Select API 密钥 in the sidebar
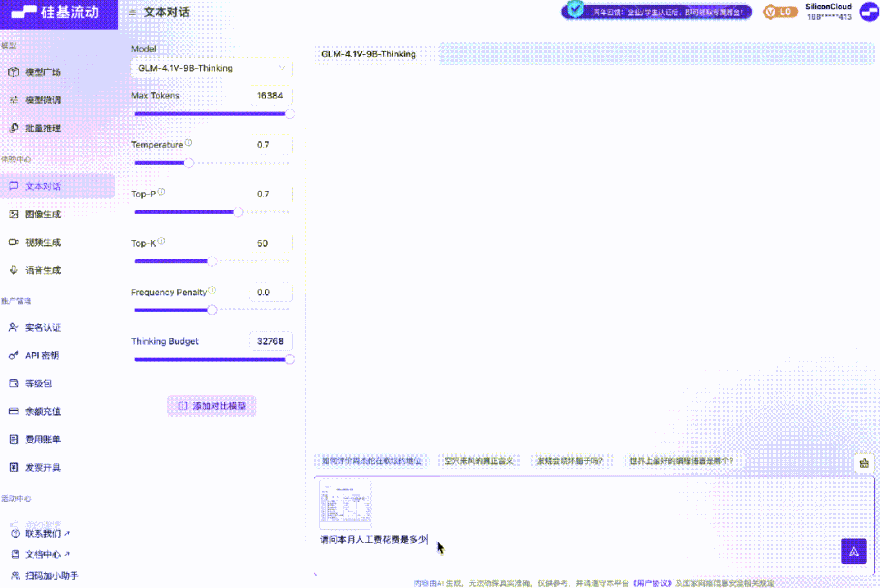 [42, 355]
